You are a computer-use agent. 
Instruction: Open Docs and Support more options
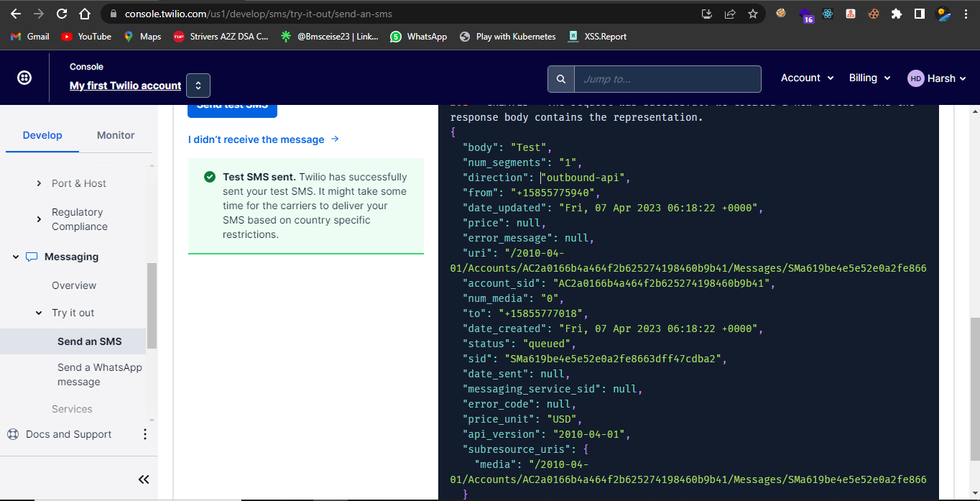tap(145, 434)
